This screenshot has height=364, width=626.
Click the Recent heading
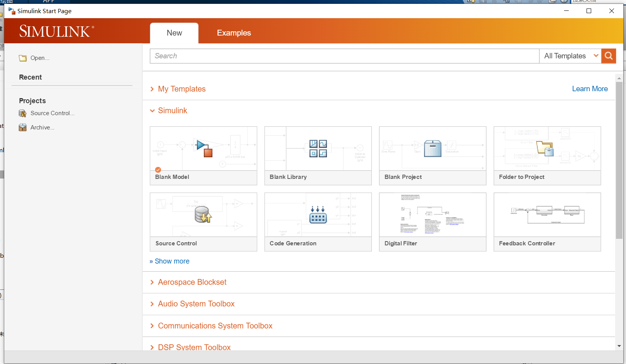click(31, 77)
